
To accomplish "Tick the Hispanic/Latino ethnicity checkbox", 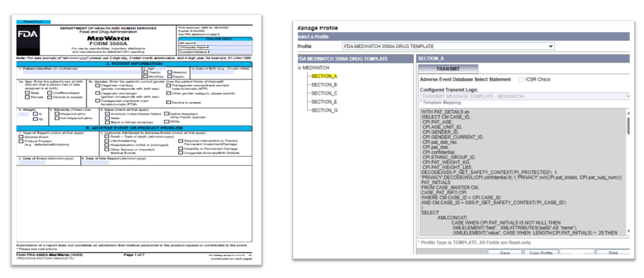I will pos(57,114).
